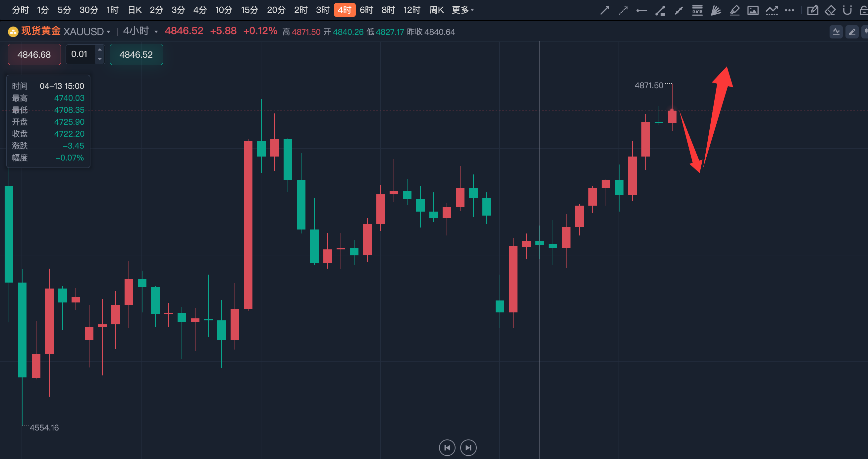868x459 pixels.
Task: Select the fan lines drawing tool
Action: click(716, 10)
